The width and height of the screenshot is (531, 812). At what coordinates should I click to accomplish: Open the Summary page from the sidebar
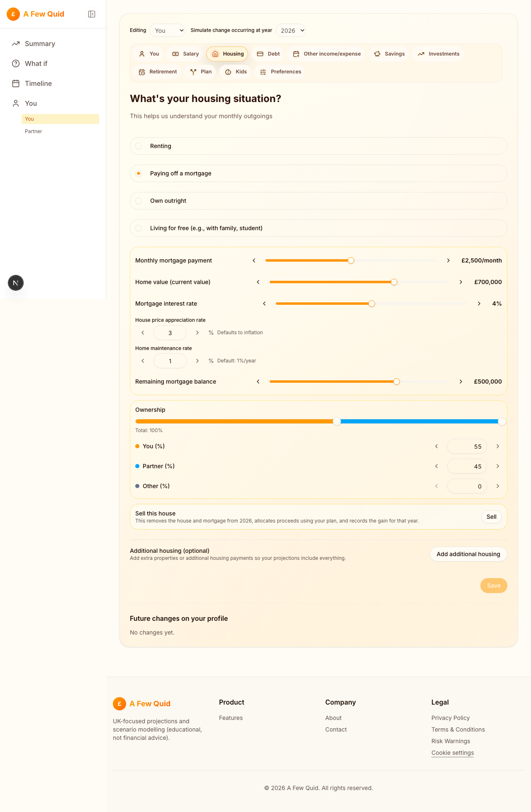[x=39, y=44]
